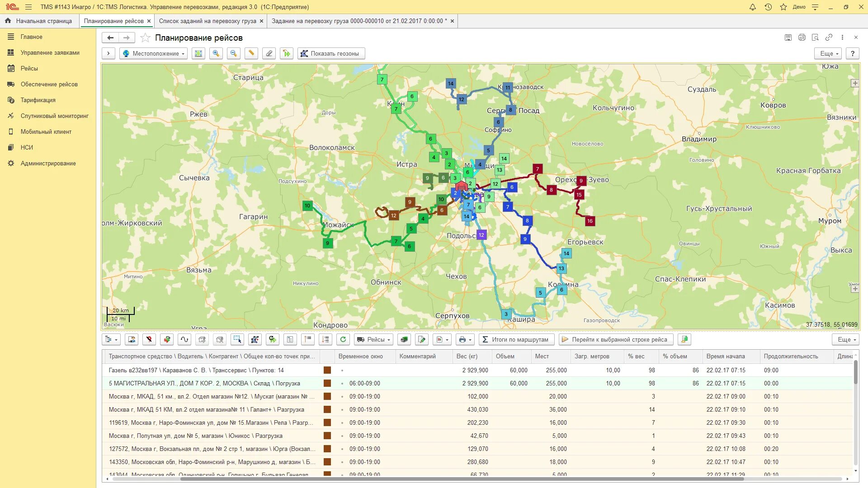Screen dimensions: 868x488
Task: Click the zoom out magnifier icon
Action: 233,53
